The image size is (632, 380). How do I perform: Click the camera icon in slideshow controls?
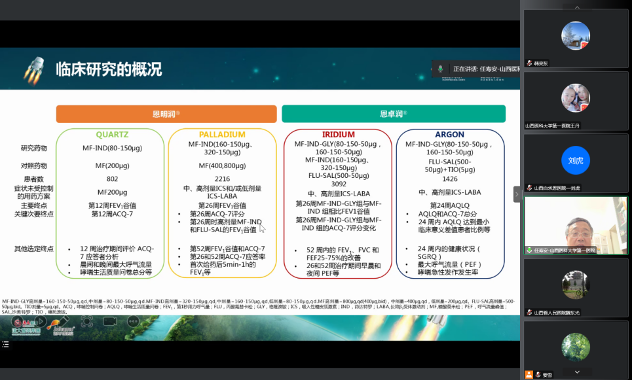pos(110,322)
